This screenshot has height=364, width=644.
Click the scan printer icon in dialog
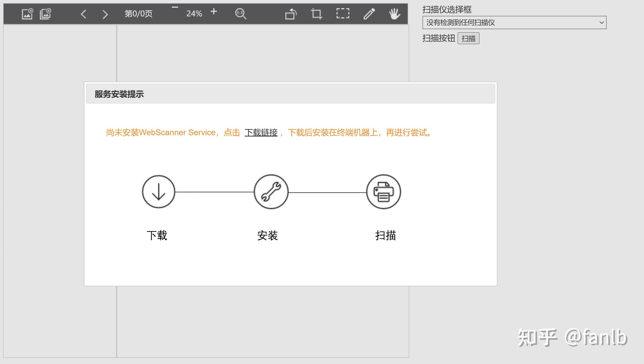point(383,192)
